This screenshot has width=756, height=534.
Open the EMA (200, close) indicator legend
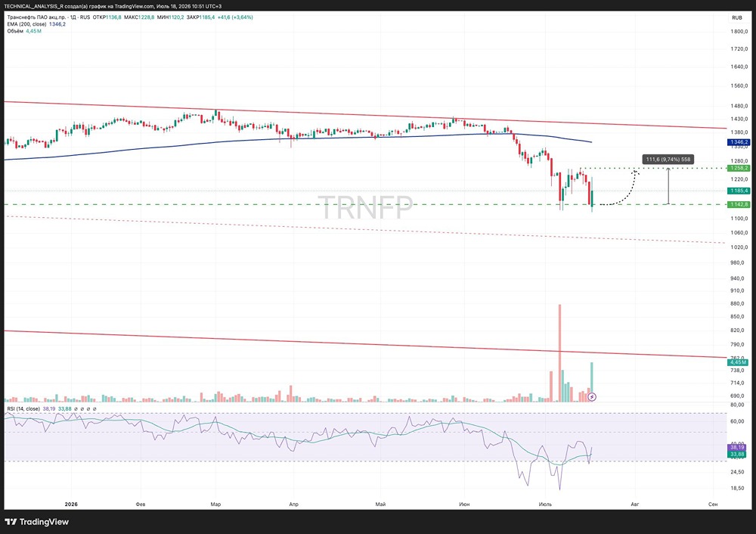tap(26, 24)
